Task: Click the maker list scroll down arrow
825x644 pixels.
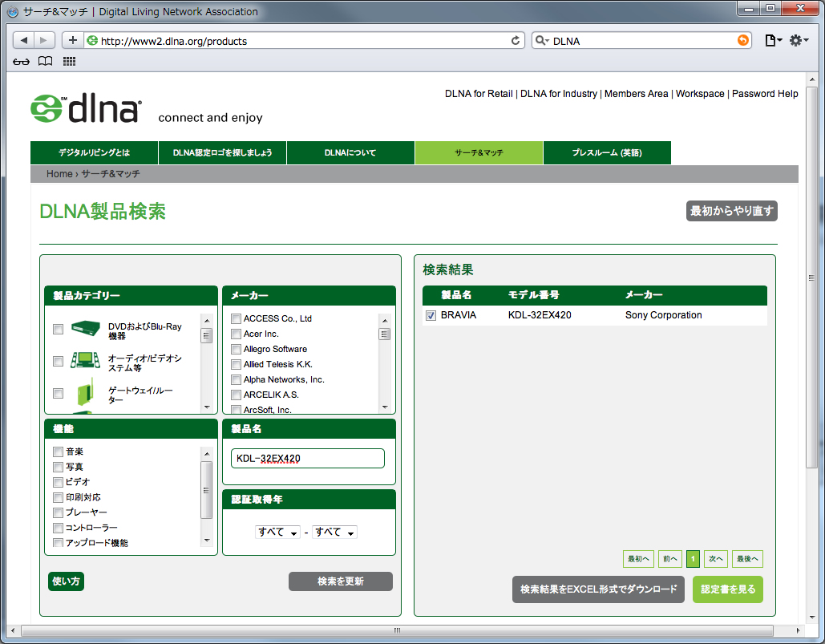Action: (x=385, y=407)
